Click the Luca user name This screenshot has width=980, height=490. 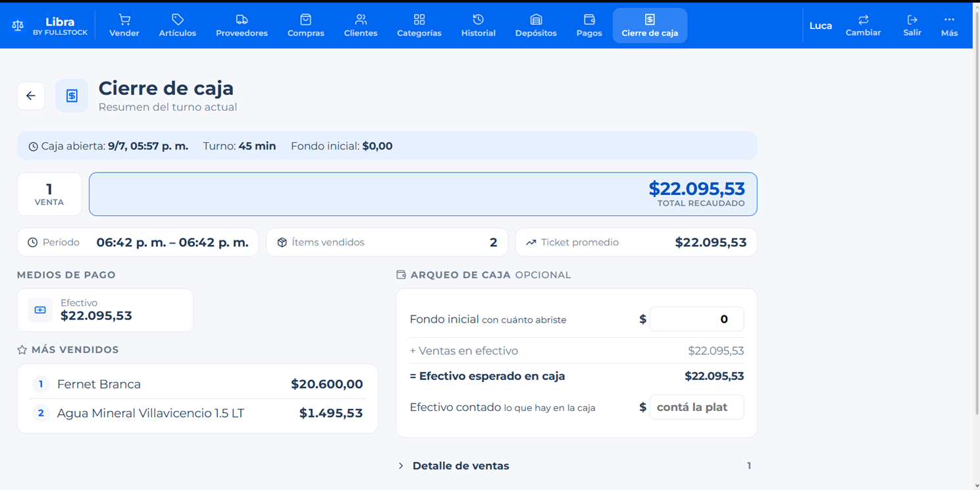pyautogui.click(x=821, y=26)
